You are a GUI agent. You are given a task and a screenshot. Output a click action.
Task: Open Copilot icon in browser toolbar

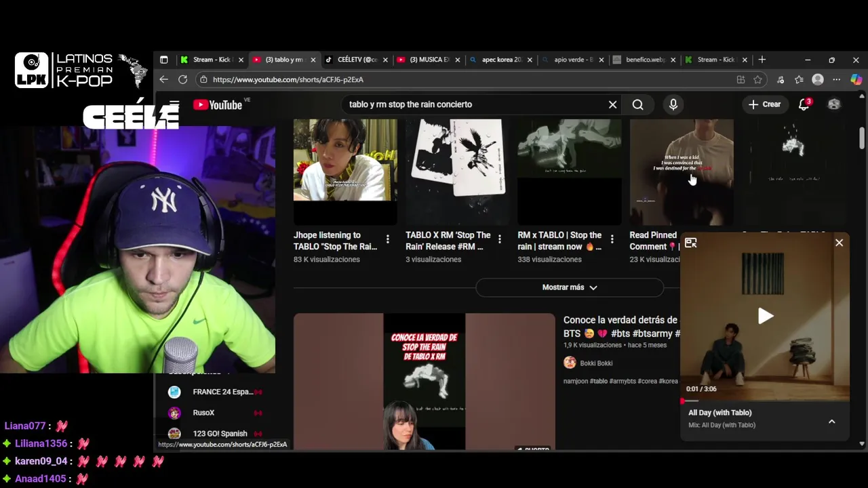(856, 79)
